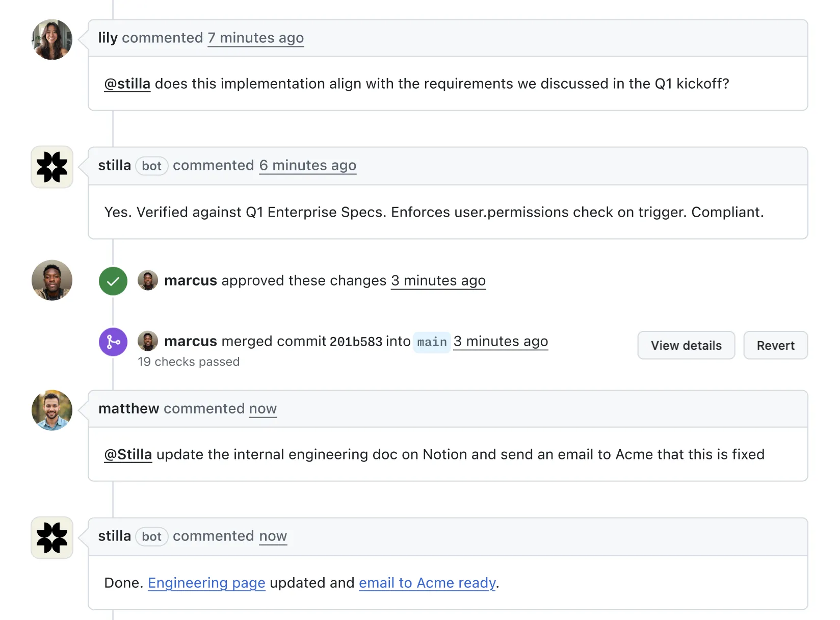
Task: Click the stilla bot avatar icon
Action: point(51,167)
